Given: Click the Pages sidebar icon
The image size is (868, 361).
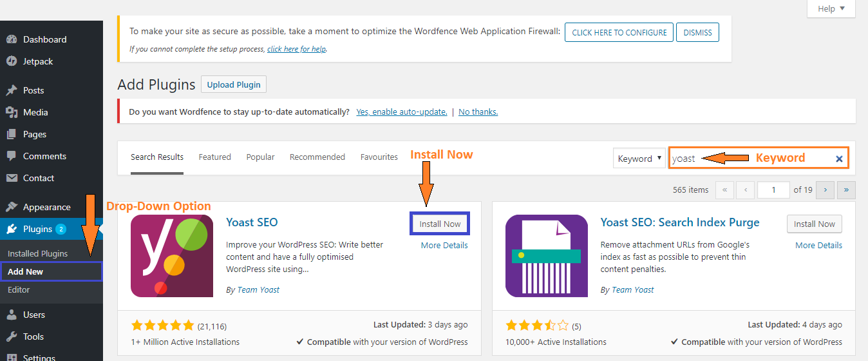Looking at the screenshot, I should point(11,134).
